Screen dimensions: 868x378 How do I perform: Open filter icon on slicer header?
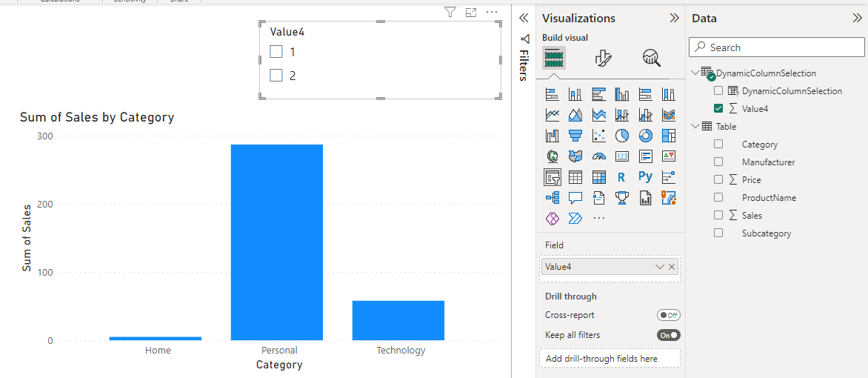pos(450,12)
